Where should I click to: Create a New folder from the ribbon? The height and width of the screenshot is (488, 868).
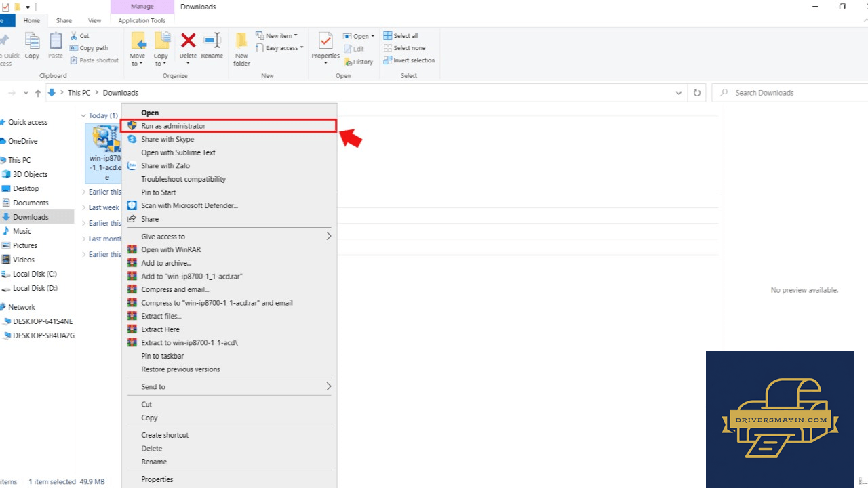click(241, 49)
